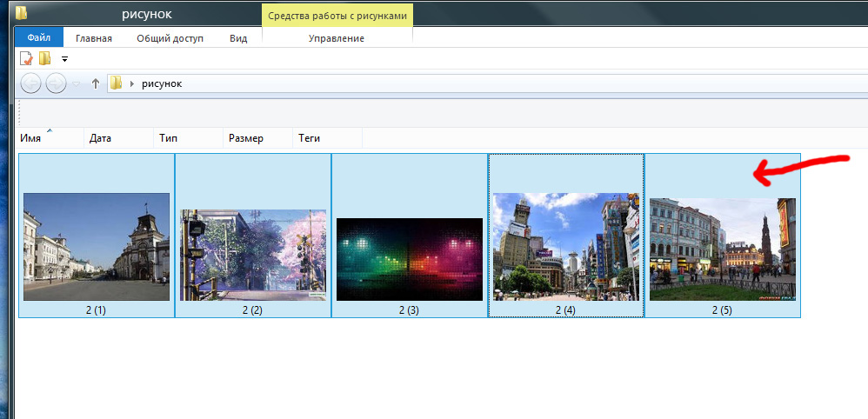Select the 2 (5) pedestrian street thumbnail

(723, 249)
